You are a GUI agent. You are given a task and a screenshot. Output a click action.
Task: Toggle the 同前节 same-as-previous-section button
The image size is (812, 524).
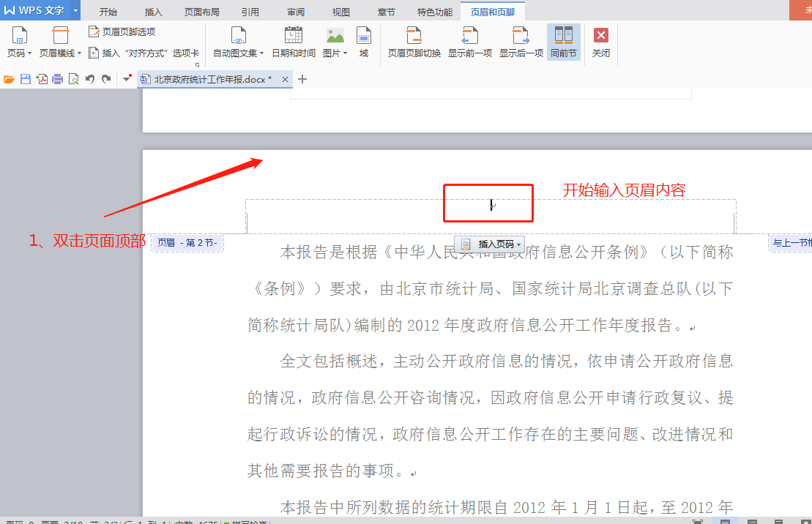pyautogui.click(x=564, y=42)
